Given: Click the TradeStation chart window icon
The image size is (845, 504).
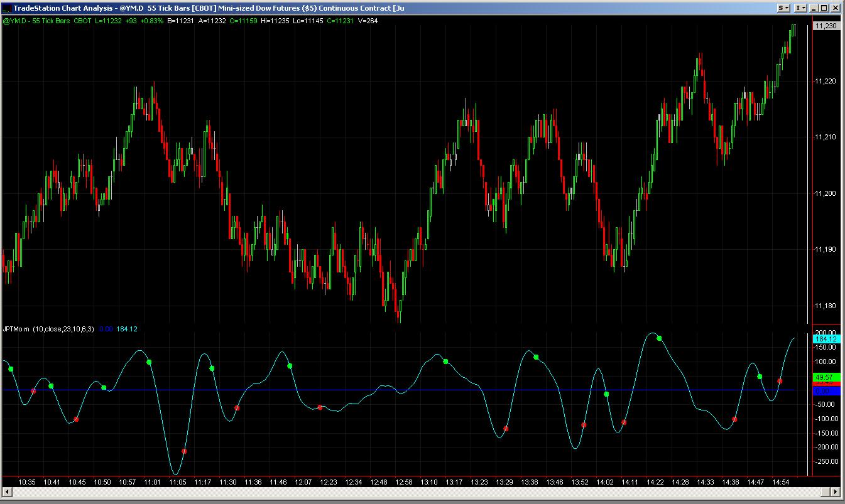Looking at the screenshot, I should (6, 8).
